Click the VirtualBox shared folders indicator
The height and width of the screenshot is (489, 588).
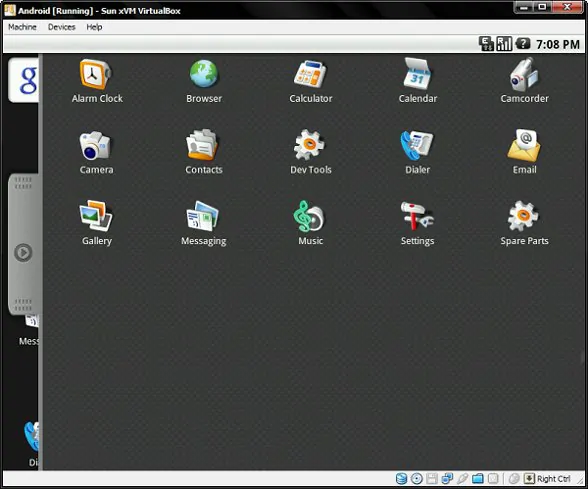coord(478,478)
